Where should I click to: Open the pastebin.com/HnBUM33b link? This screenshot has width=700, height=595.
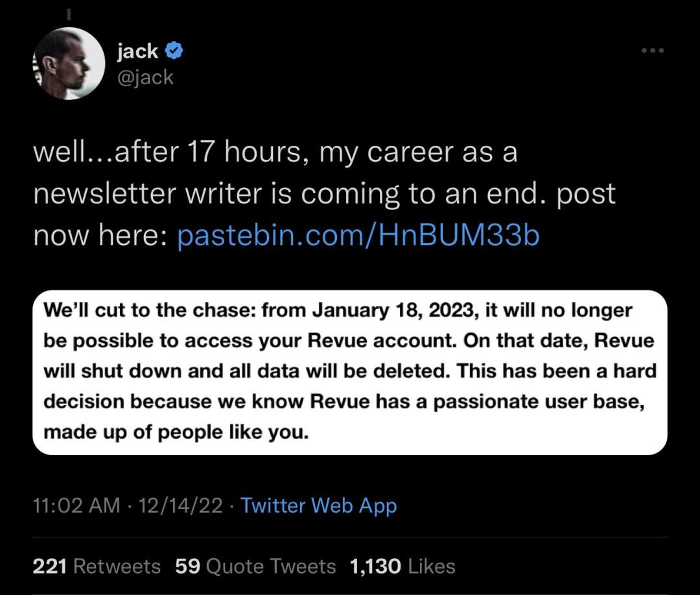pyautogui.click(x=358, y=237)
